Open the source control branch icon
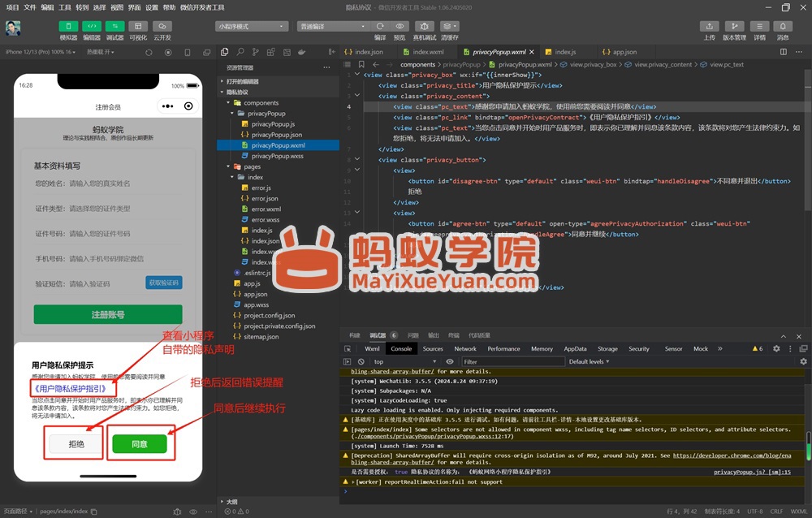Image resolution: width=812 pixels, height=518 pixels. [255, 52]
